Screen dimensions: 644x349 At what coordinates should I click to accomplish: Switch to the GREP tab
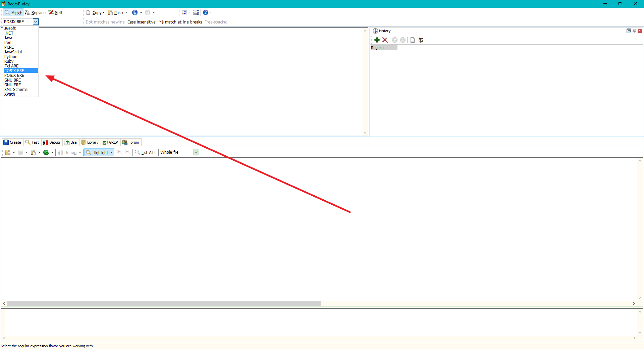[x=110, y=142]
